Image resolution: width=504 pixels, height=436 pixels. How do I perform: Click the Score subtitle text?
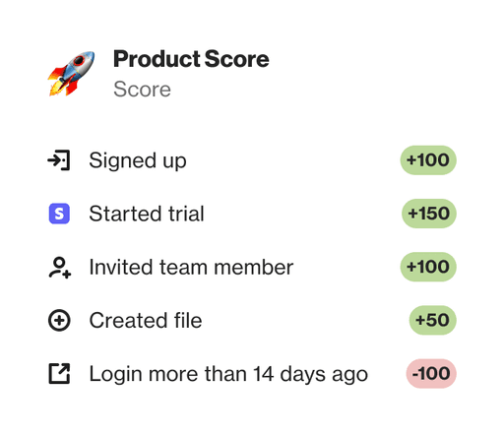[142, 90]
